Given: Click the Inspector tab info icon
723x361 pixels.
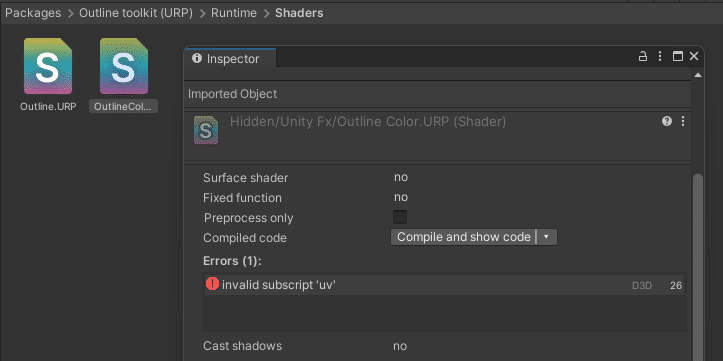Looking at the screenshot, I should coord(197,59).
